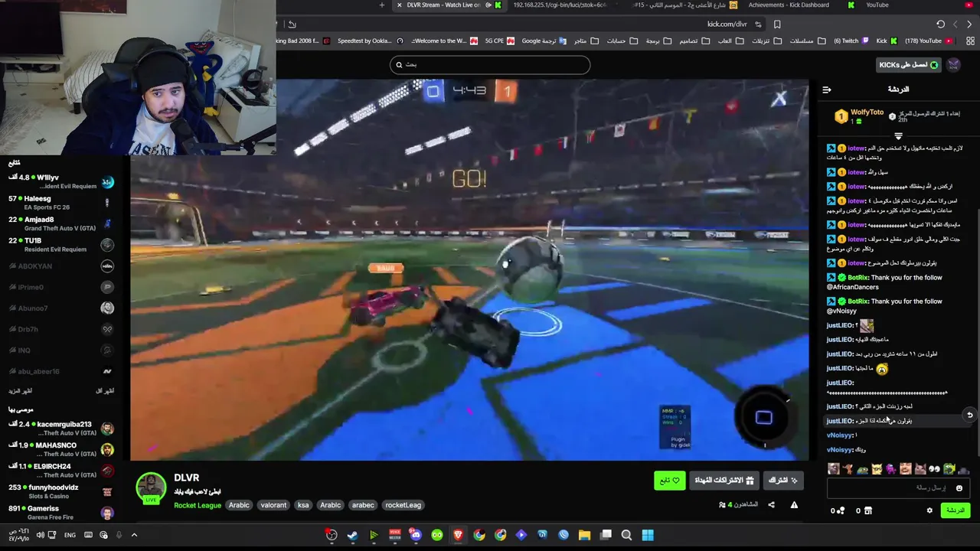
Task: Switch input language via ENG indicator
Action: [70, 535]
